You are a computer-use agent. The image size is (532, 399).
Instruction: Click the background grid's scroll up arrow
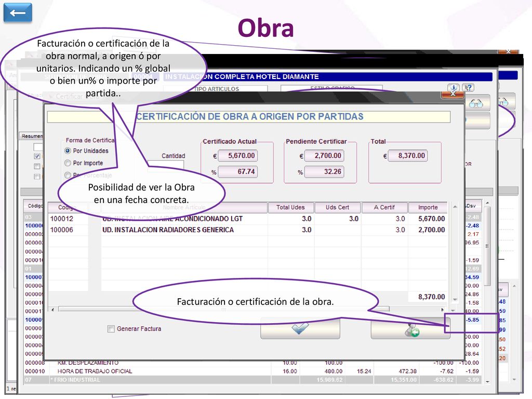[x=487, y=203]
